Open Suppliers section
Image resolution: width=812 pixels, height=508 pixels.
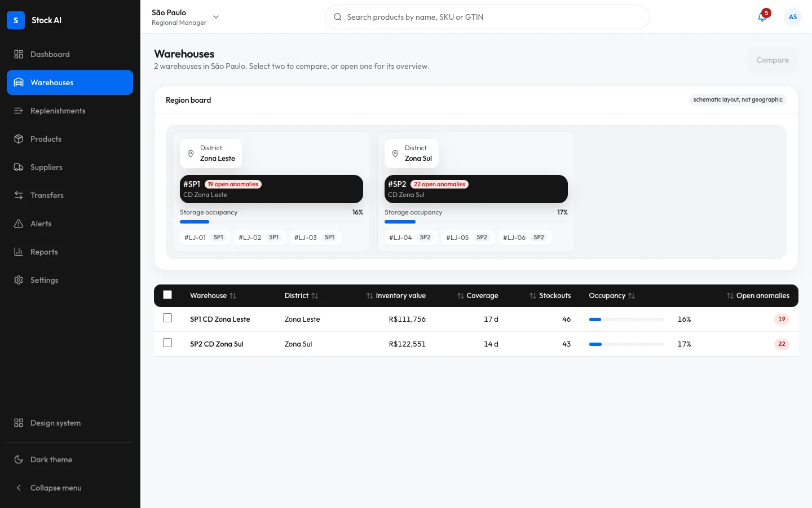[70, 167]
